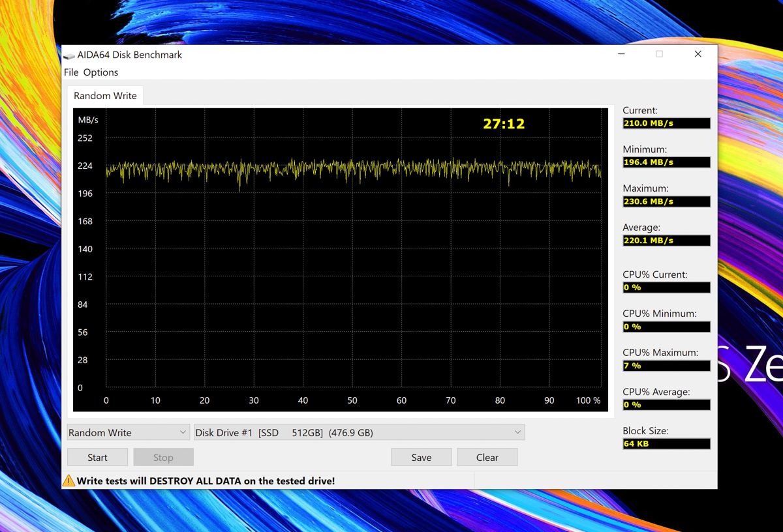This screenshot has height=532, width=783.
Task: Click the 100 % label on the horizontal axis
Action: click(x=588, y=400)
